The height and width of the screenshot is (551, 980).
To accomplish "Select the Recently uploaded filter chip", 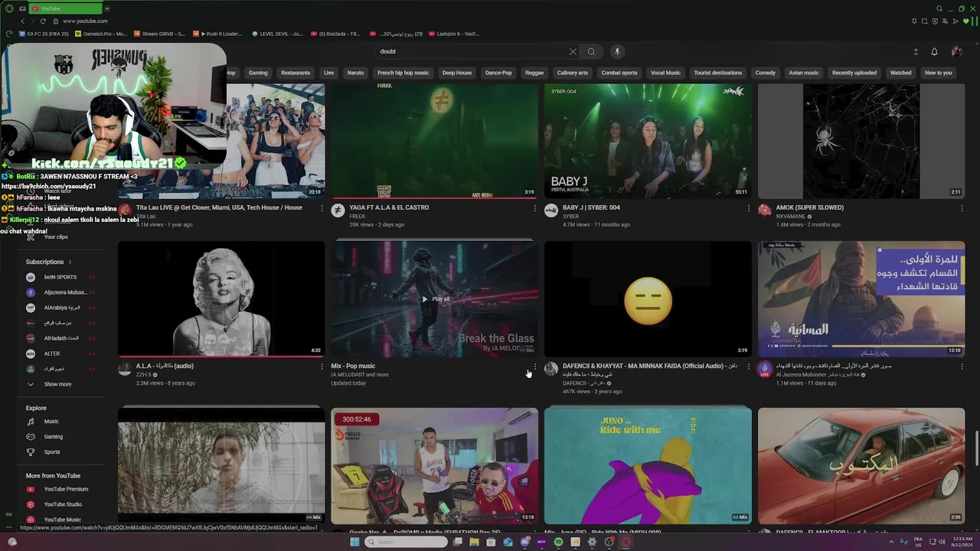I will click(854, 73).
